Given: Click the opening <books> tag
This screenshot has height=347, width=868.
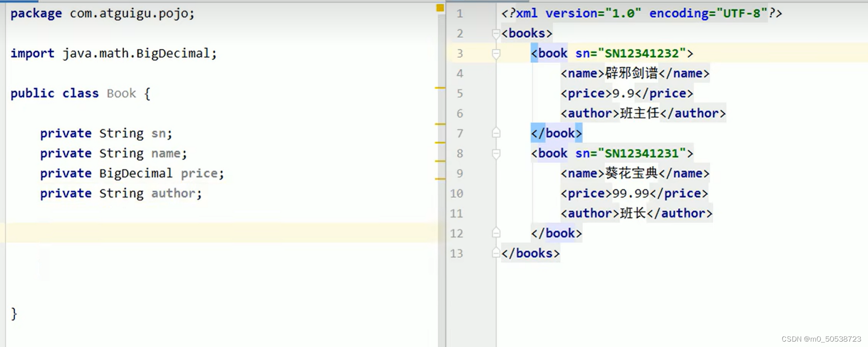Looking at the screenshot, I should point(527,33).
